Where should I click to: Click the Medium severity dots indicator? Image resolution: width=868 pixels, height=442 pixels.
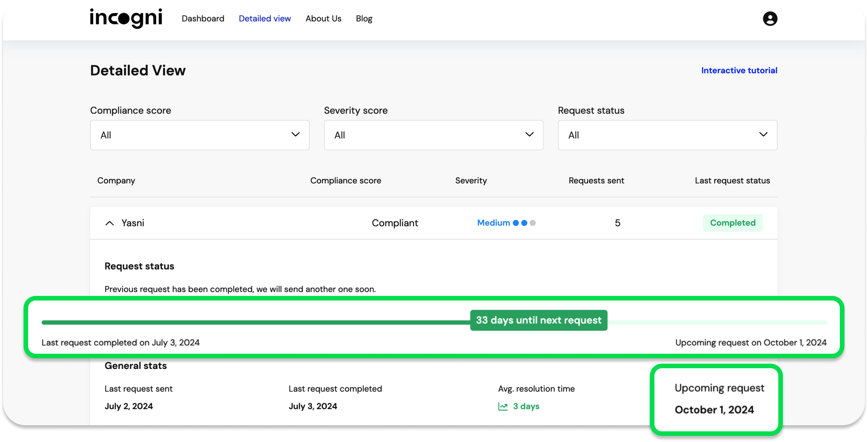click(524, 223)
